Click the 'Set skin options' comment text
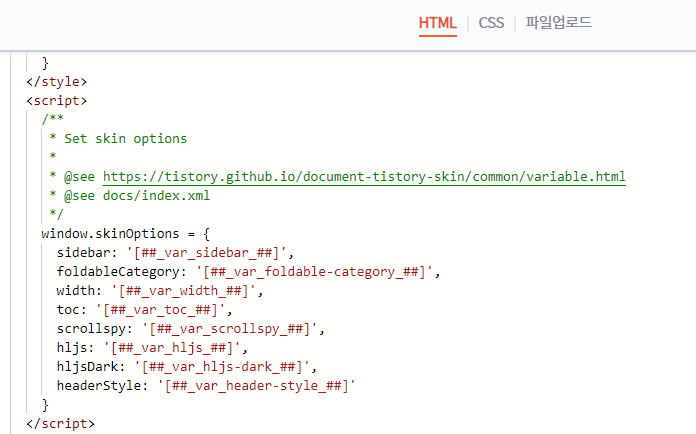 [126, 139]
